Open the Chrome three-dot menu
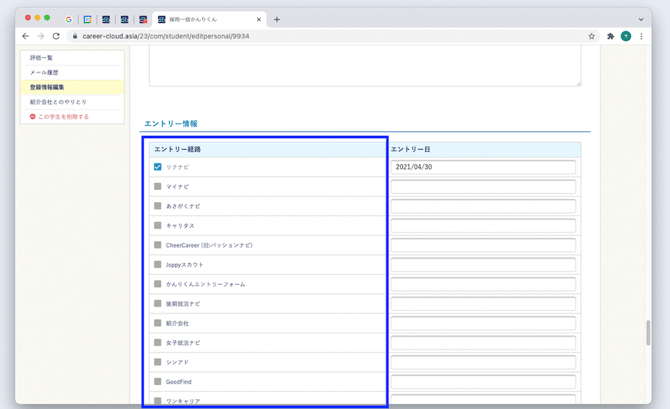The image size is (670, 409). 642,36
